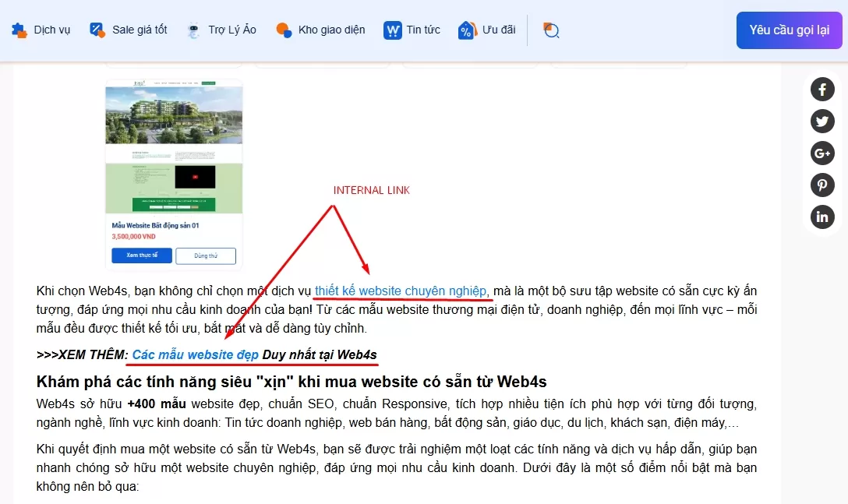Click the Tin tức W icon
The image size is (848, 504).
point(393,30)
